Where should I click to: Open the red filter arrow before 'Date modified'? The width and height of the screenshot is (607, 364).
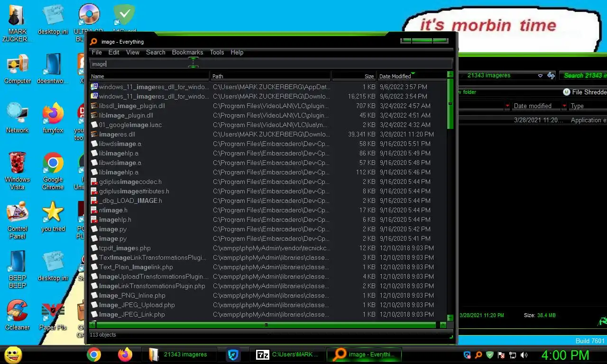(x=507, y=106)
